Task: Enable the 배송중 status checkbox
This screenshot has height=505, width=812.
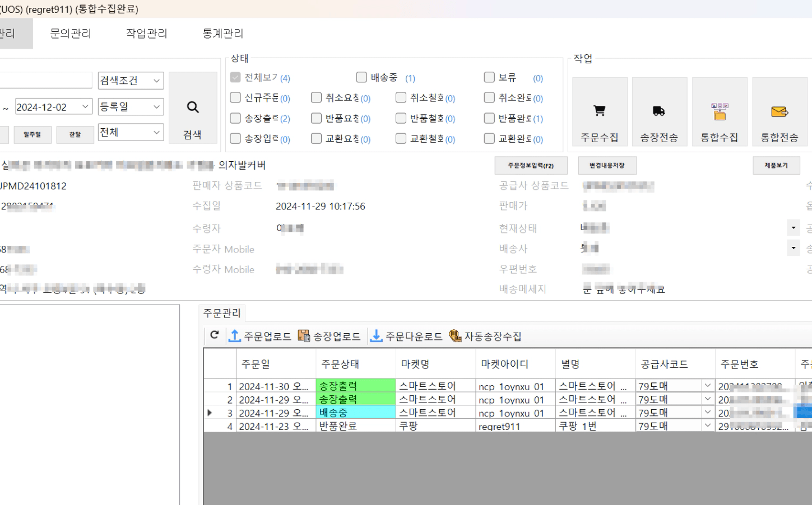Action: pyautogui.click(x=361, y=77)
